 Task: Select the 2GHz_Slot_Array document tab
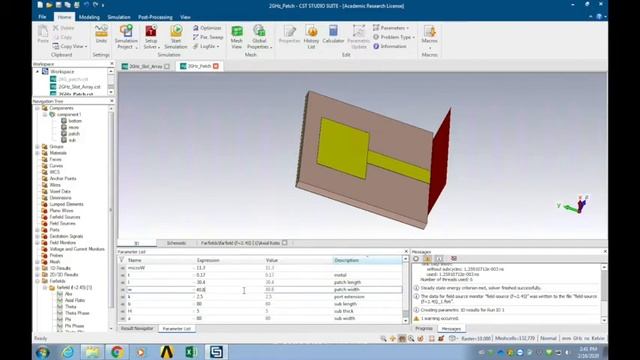tap(145, 66)
